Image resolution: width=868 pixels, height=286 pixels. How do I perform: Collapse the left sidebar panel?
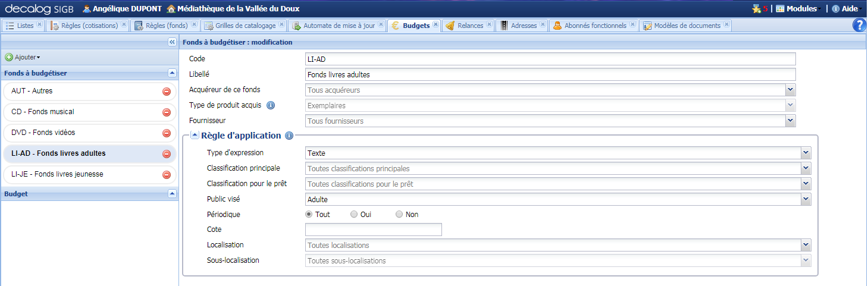tap(172, 42)
